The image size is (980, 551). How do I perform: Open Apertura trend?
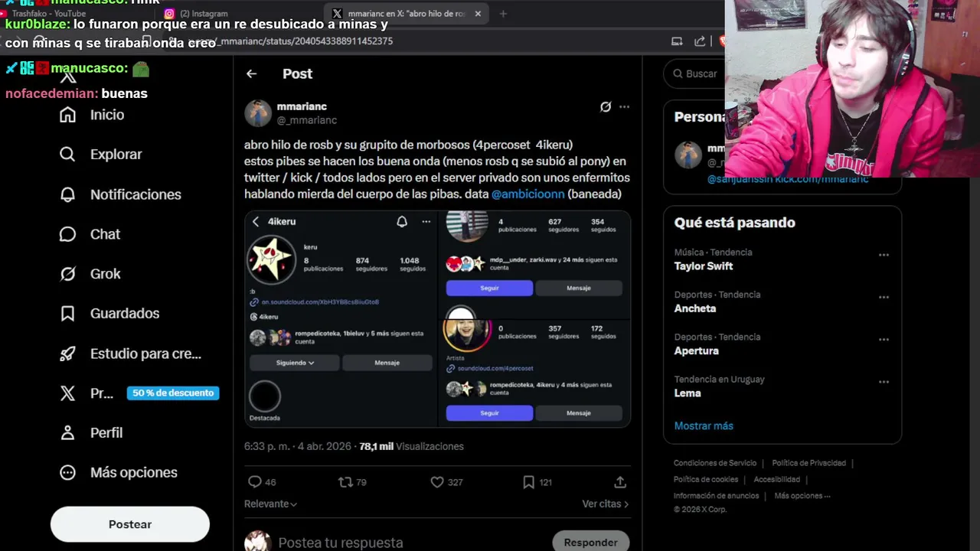(697, 350)
